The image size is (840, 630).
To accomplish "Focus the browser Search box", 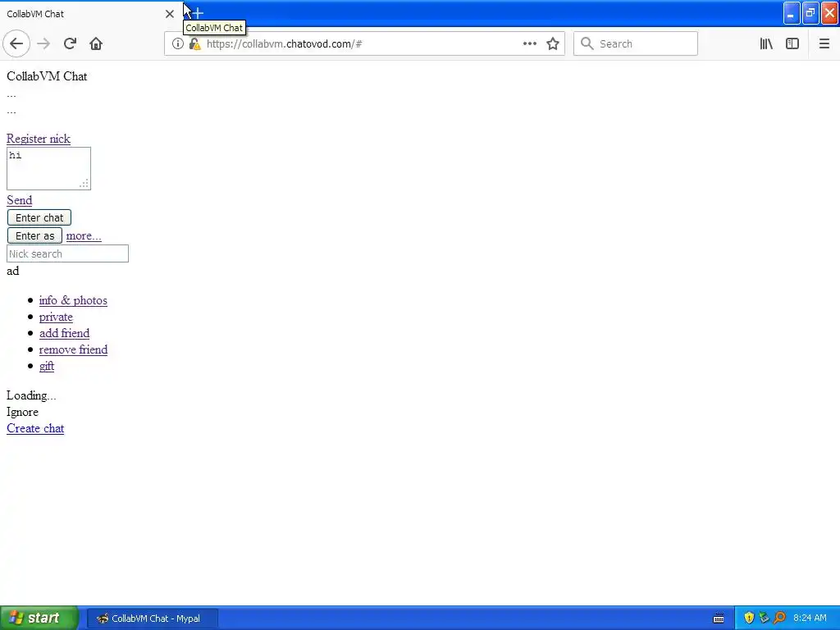I will tap(636, 44).
